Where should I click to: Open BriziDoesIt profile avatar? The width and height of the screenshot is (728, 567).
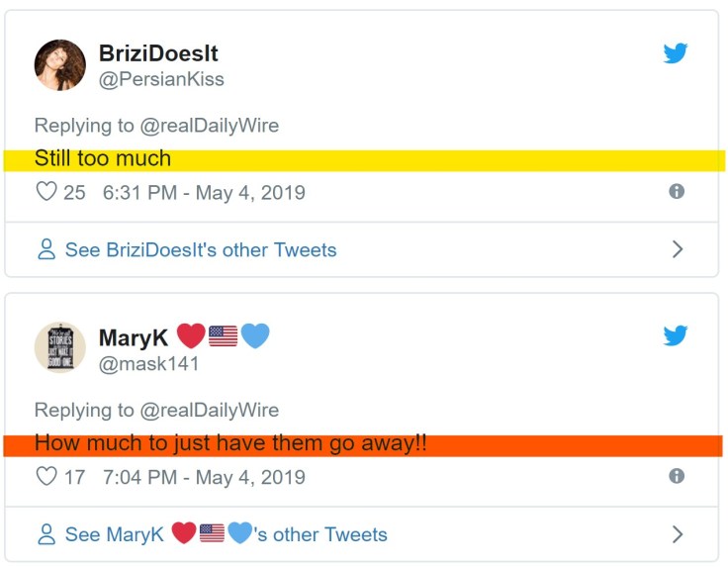coord(60,65)
